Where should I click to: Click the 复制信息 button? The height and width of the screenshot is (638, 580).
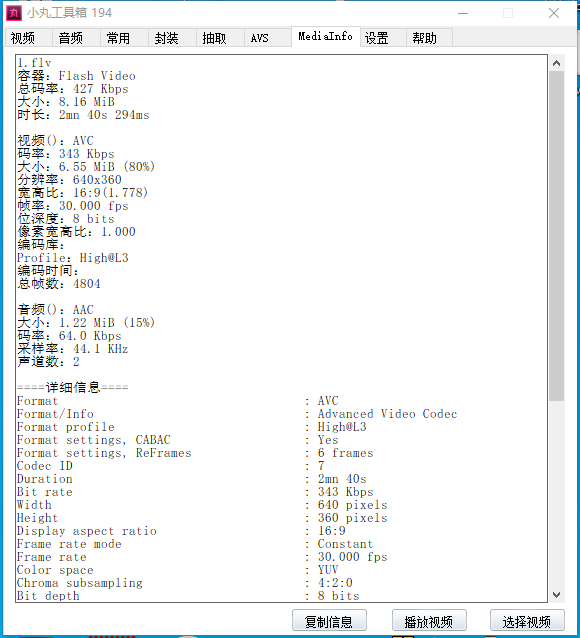tap(329, 621)
